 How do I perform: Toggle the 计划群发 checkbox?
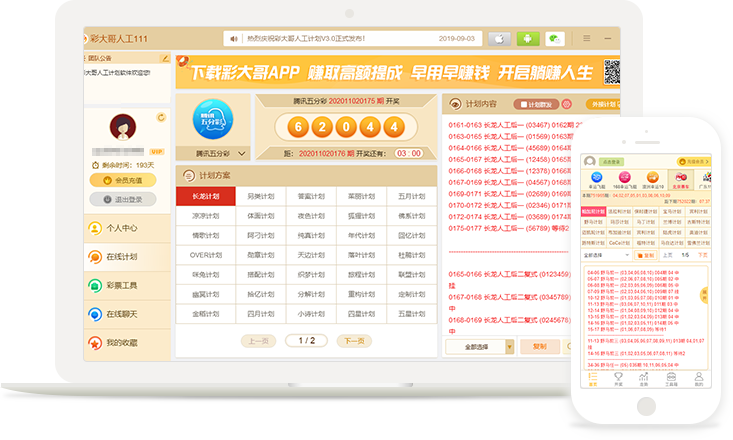coord(524,104)
